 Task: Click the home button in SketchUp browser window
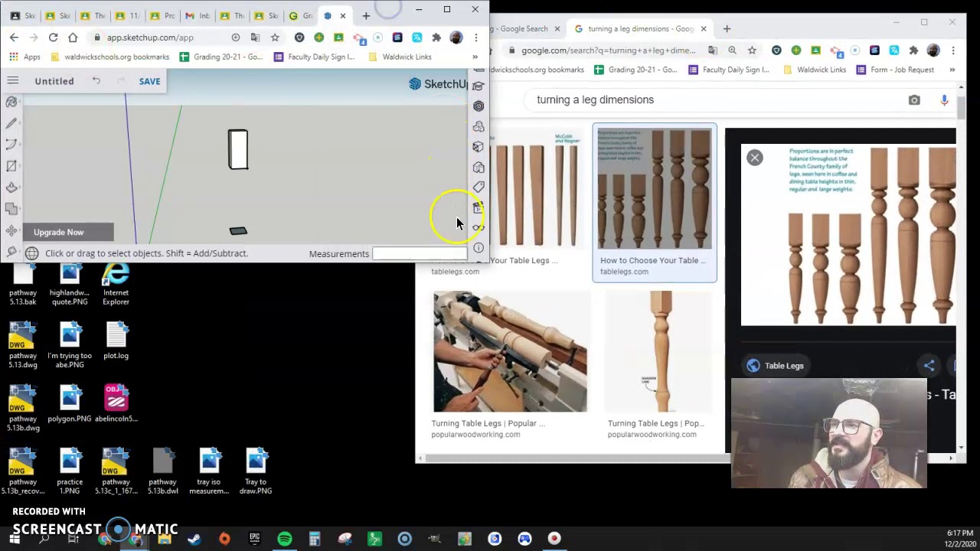pos(73,37)
